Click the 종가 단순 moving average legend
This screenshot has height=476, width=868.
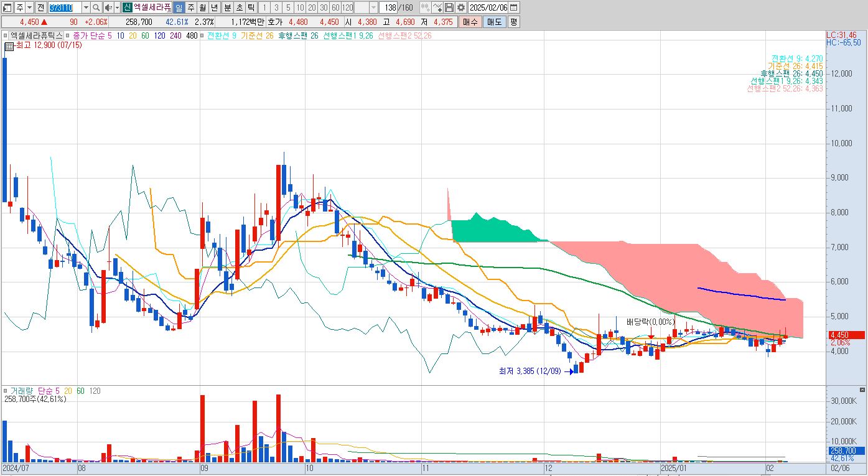tap(89, 35)
